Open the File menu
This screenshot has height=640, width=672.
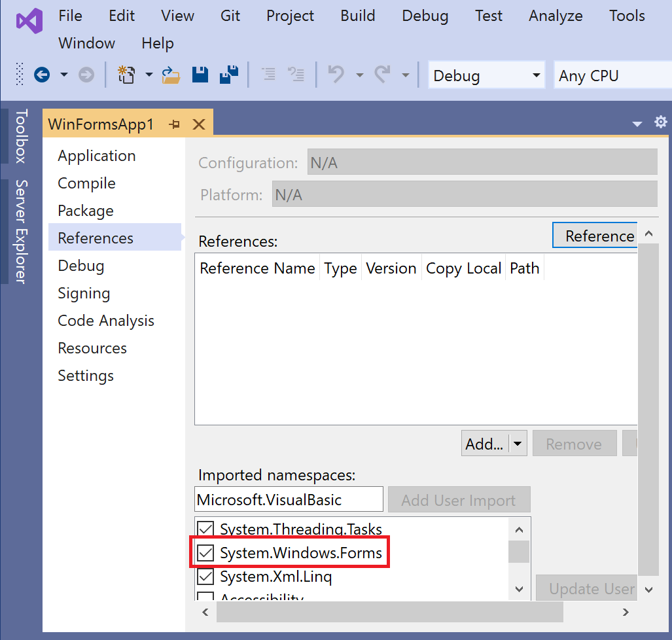[x=70, y=16]
